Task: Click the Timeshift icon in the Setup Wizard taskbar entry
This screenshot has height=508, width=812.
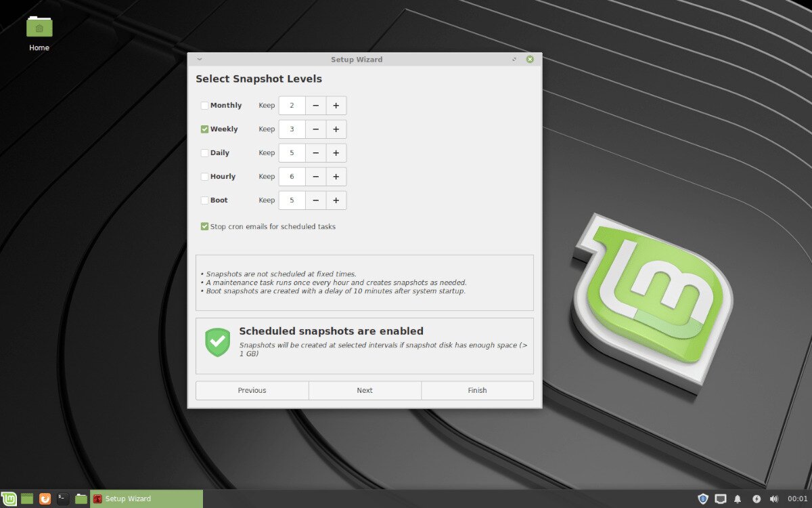Action: point(97,499)
